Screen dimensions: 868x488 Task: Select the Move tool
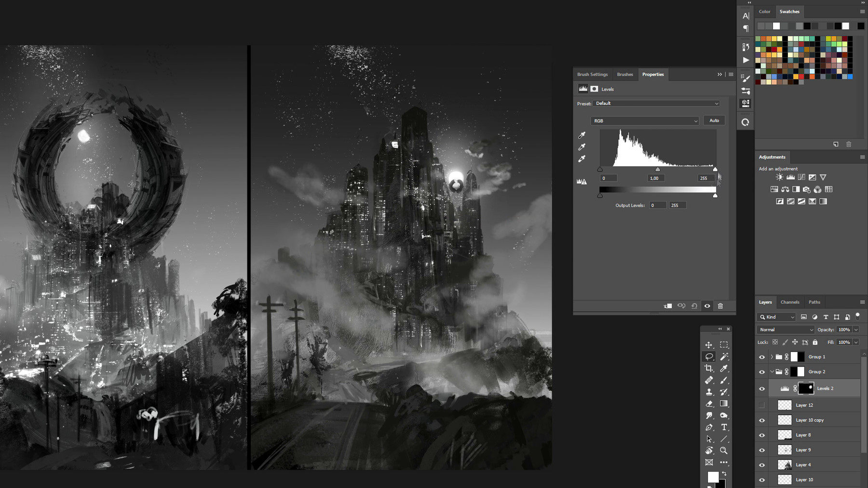pos(709,345)
